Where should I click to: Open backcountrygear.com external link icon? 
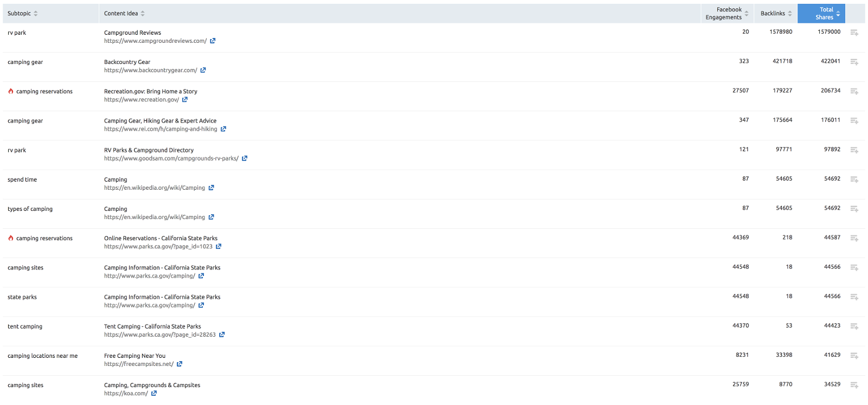(x=203, y=70)
